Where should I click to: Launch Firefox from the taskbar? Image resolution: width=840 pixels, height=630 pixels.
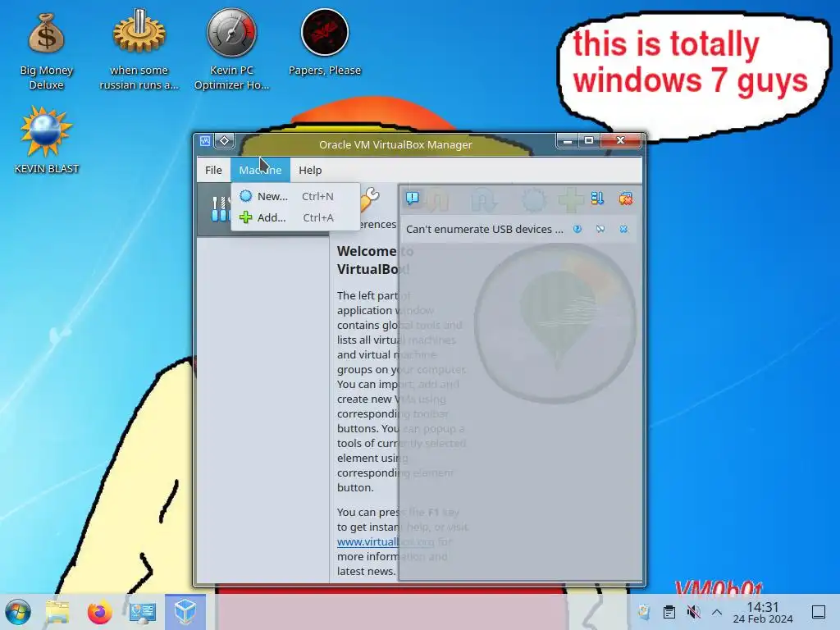tap(99, 612)
